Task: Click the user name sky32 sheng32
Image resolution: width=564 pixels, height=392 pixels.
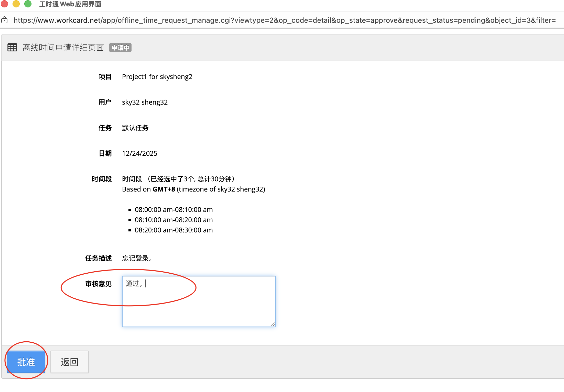Action: (145, 102)
